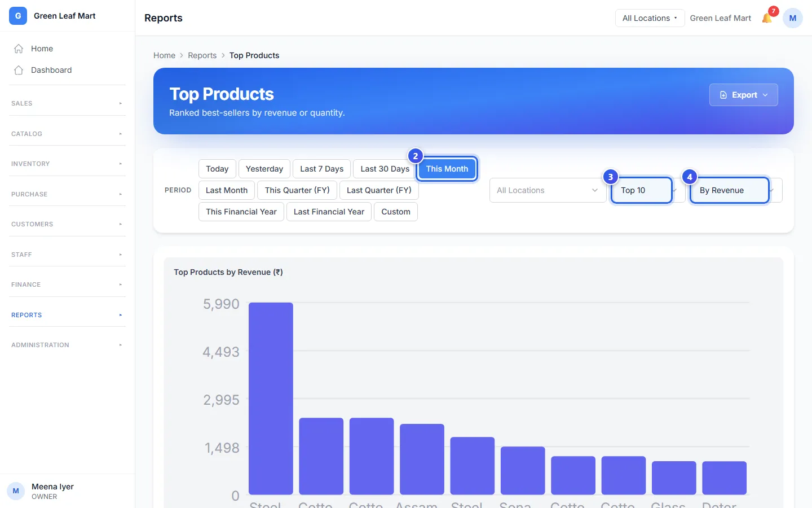Choose Last Financial Year period
The image size is (812, 508).
click(329, 212)
